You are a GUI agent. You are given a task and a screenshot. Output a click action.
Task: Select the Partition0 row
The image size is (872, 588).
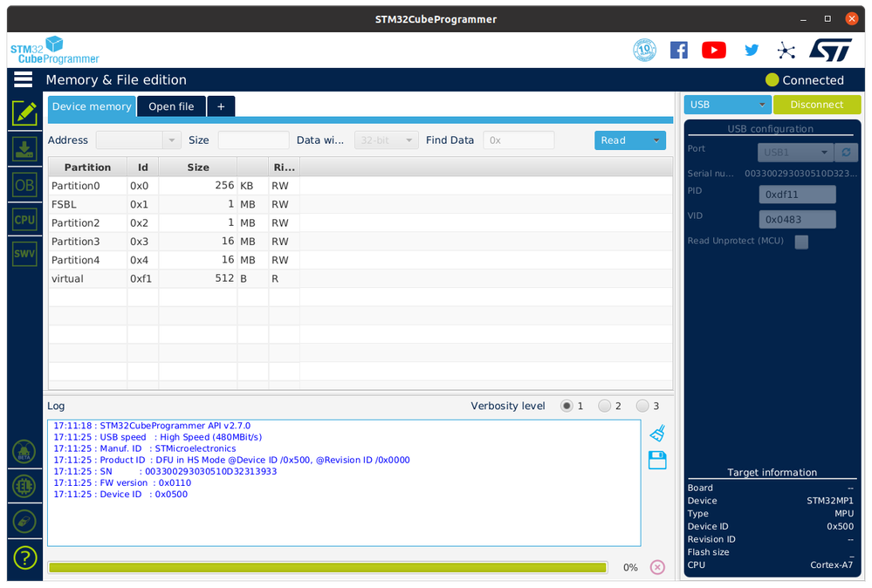(360, 186)
